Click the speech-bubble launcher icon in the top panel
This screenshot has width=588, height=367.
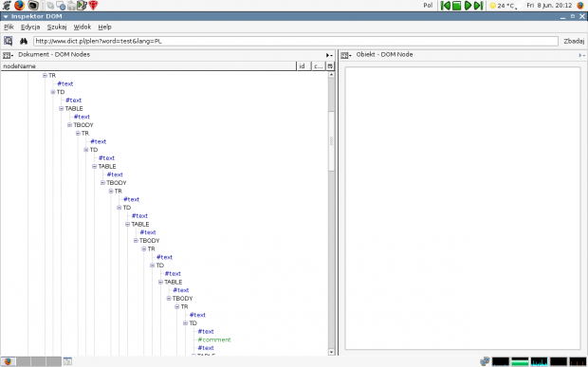[61, 6]
